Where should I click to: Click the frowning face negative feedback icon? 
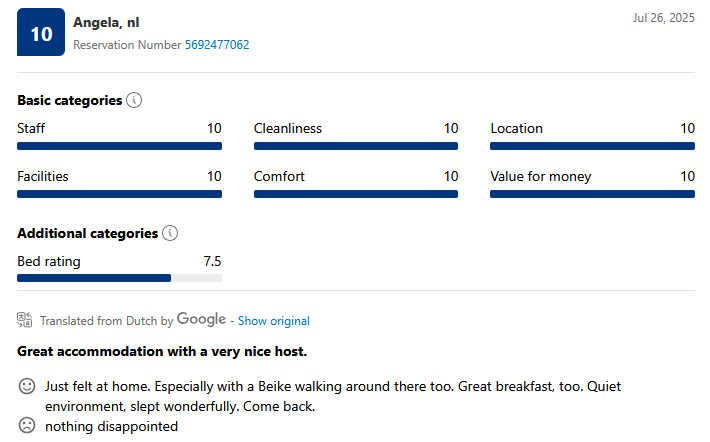[27, 425]
